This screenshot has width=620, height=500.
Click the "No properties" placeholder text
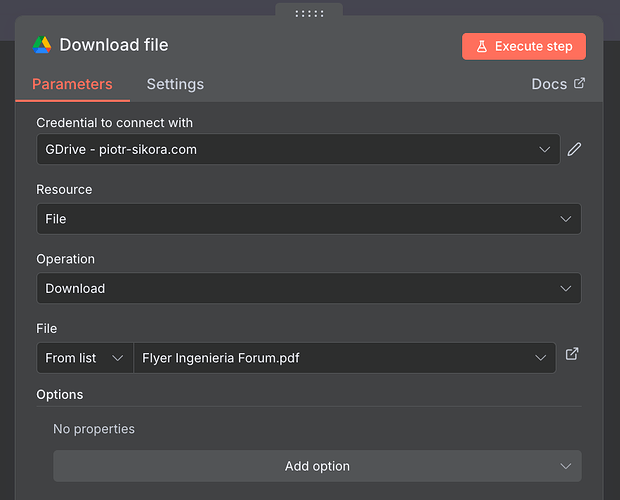coord(94,429)
